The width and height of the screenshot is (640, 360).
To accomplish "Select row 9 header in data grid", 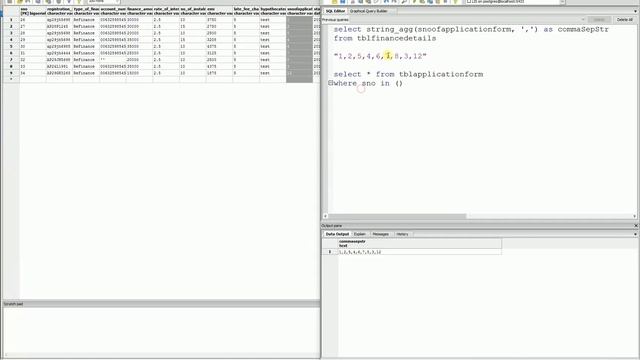I will tap(11, 73).
